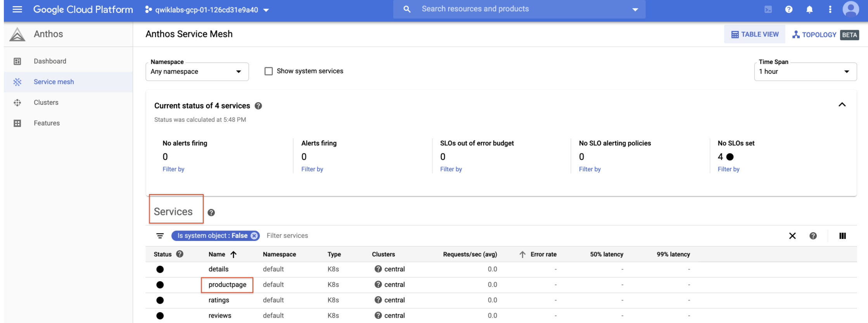Screen dimensions: 868x323
Task: Click the sort arrow next to Name column
Action: click(233, 254)
